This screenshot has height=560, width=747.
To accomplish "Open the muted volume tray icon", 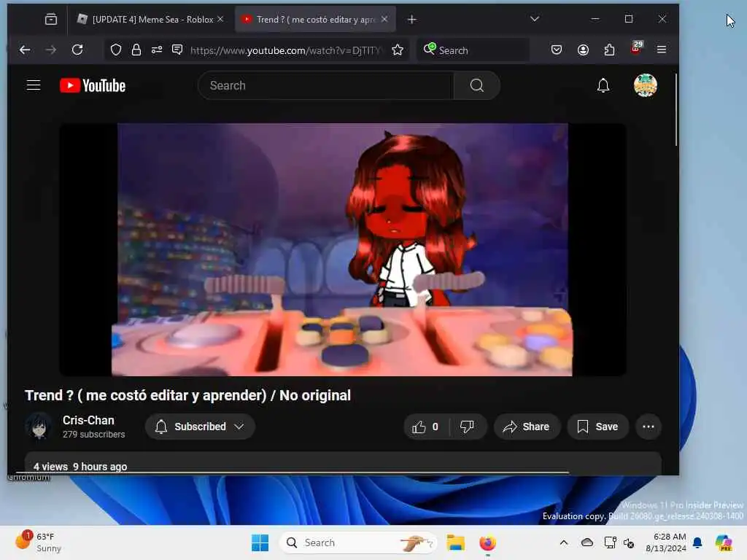I will pyautogui.click(x=628, y=542).
